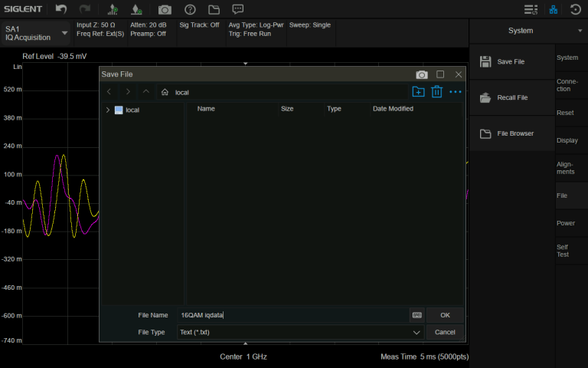
Task: Open the three-dots more options menu
Action: [x=456, y=92]
